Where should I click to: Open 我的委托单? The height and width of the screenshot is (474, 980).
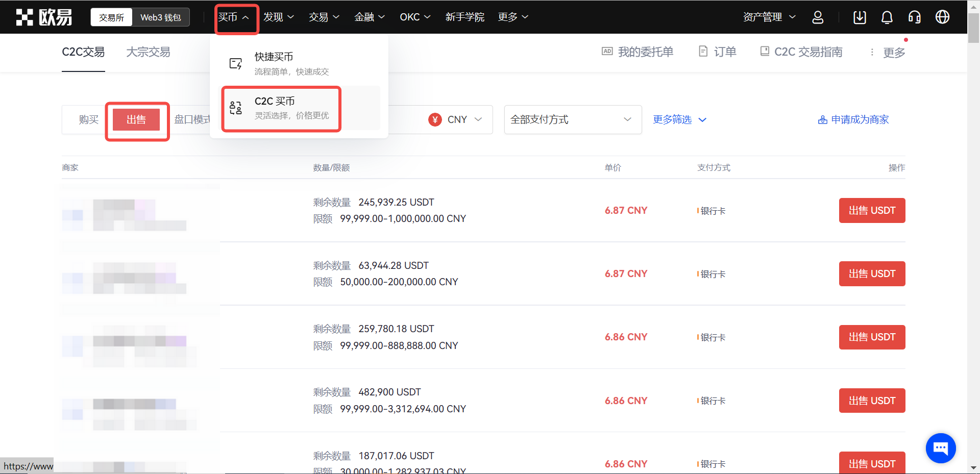tap(638, 52)
